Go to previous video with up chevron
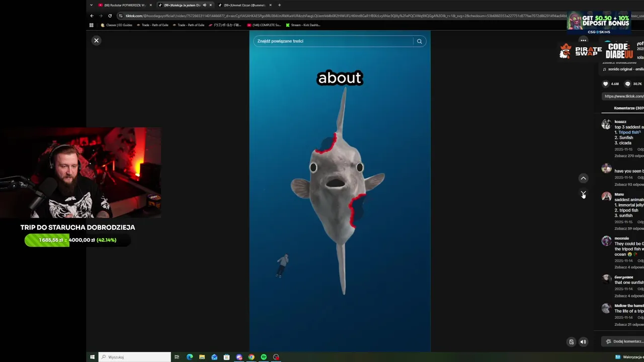 click(x=583, y=178)
